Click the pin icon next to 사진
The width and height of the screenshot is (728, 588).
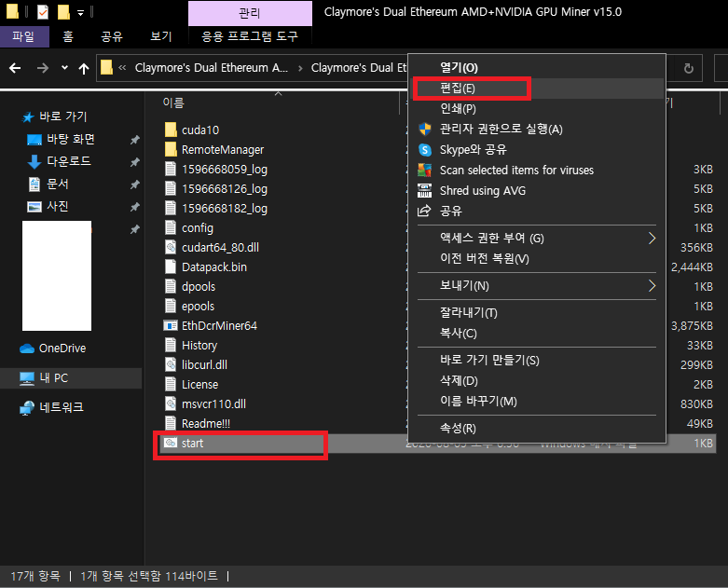[x=134, y=207]
